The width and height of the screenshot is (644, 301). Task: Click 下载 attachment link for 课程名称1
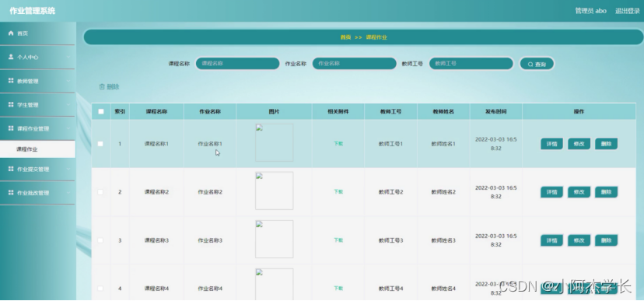[x=338, y=144]
